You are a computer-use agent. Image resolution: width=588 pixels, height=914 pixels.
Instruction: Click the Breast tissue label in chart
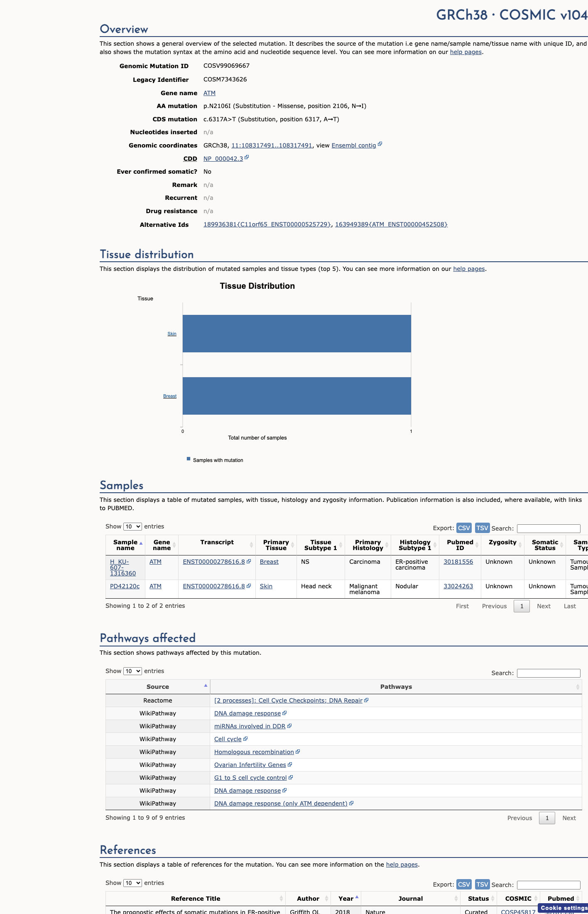[x=170, y=396]
